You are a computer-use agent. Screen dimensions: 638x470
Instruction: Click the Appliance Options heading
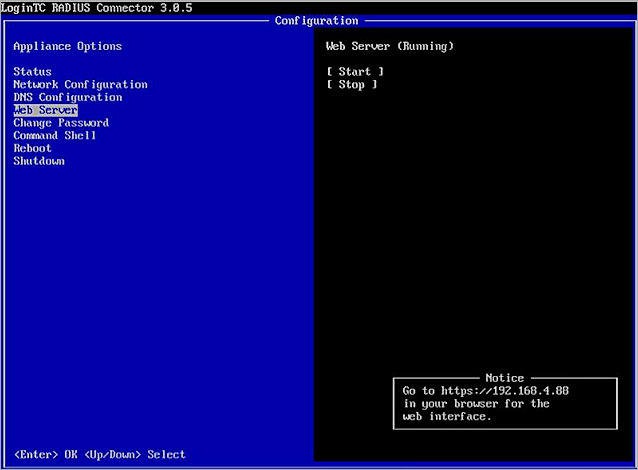click(68, 46)
